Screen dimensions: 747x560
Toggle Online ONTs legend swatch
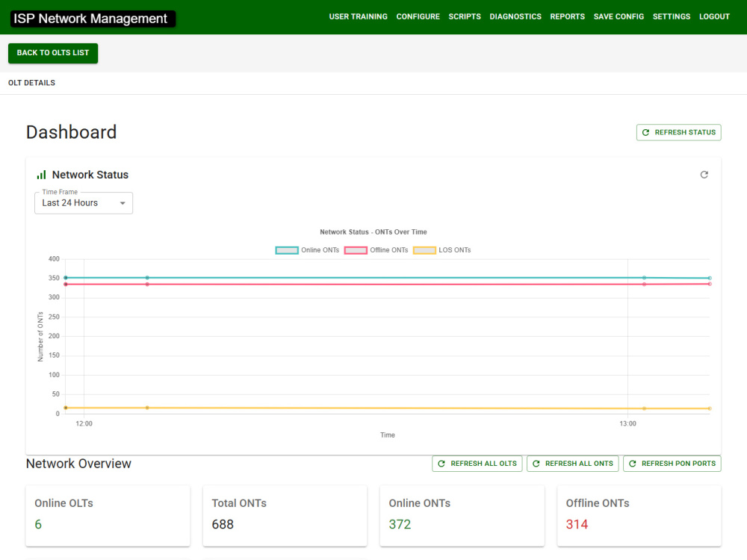pos(287,250)
